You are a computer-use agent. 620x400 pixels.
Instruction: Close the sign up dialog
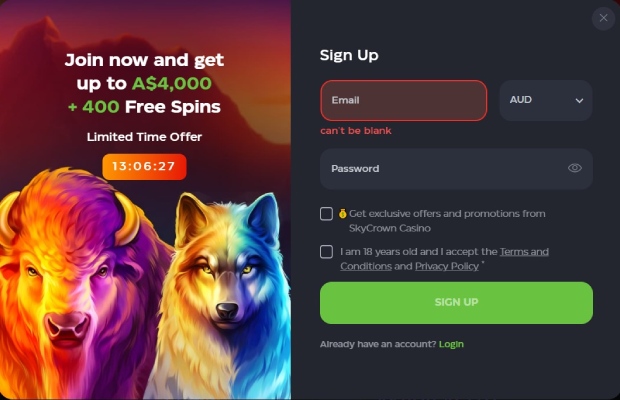(603, 18)
